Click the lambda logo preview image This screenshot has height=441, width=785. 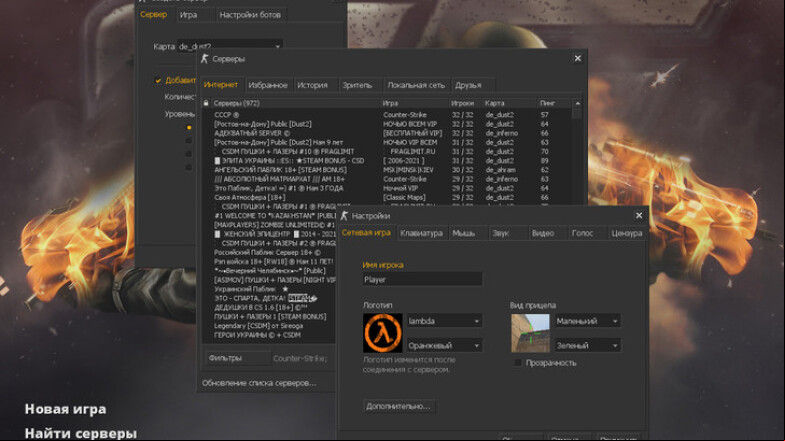pos(382,333)
